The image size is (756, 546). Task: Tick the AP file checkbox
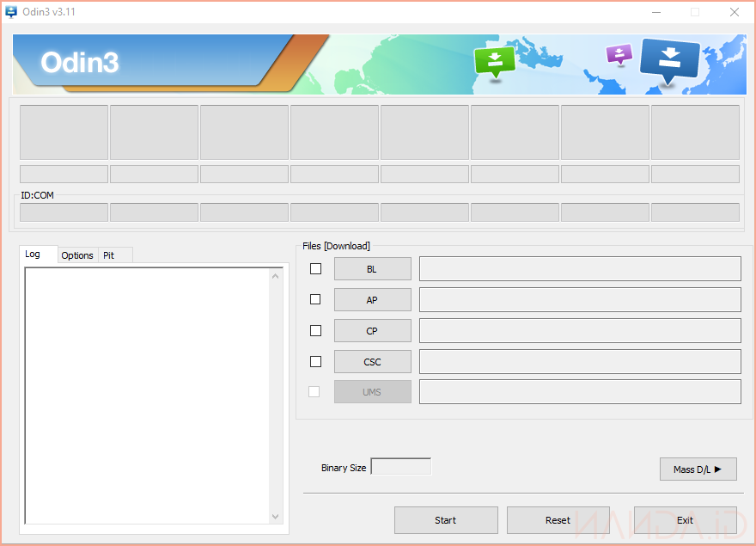(315, 299)
